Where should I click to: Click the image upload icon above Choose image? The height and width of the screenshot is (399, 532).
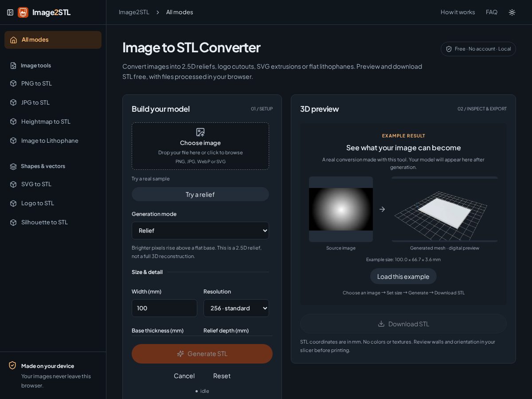(x=200, y=132)
